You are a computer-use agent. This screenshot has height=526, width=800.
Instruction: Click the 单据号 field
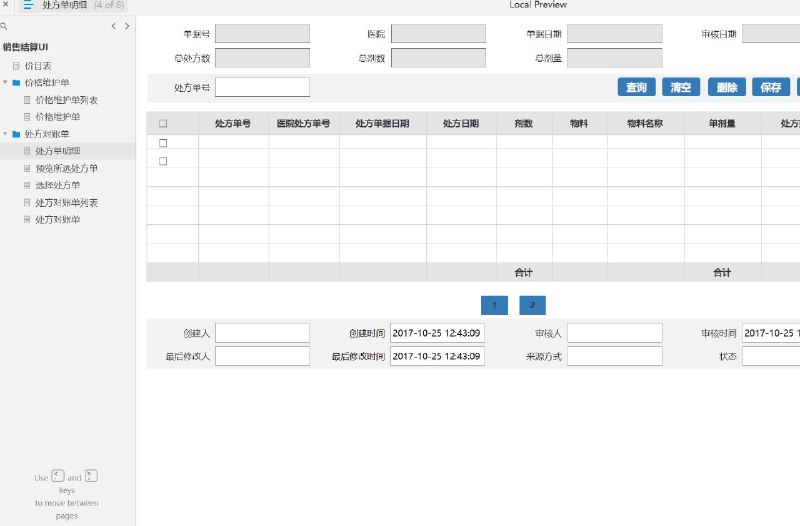[x=262, y=34]
